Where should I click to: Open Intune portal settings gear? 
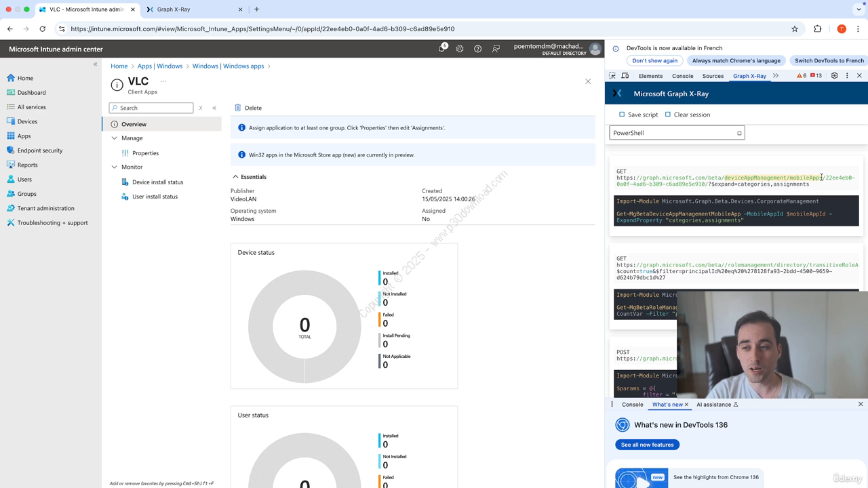point(460,49)
